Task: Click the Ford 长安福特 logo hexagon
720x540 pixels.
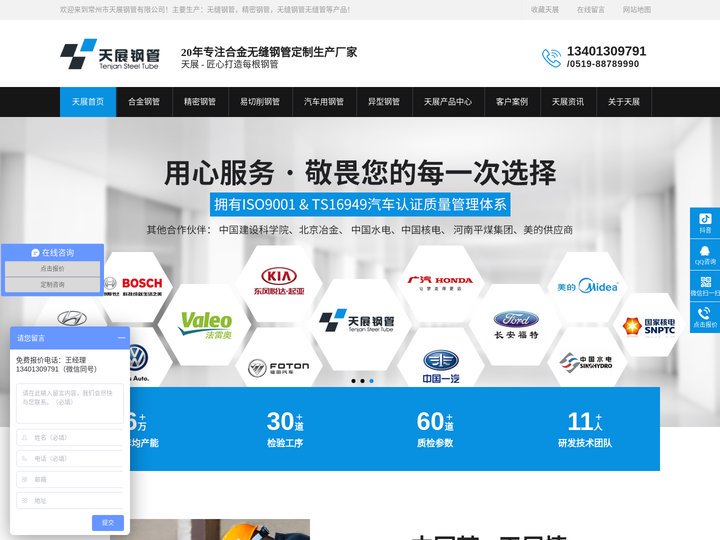Action: point(516,325)
